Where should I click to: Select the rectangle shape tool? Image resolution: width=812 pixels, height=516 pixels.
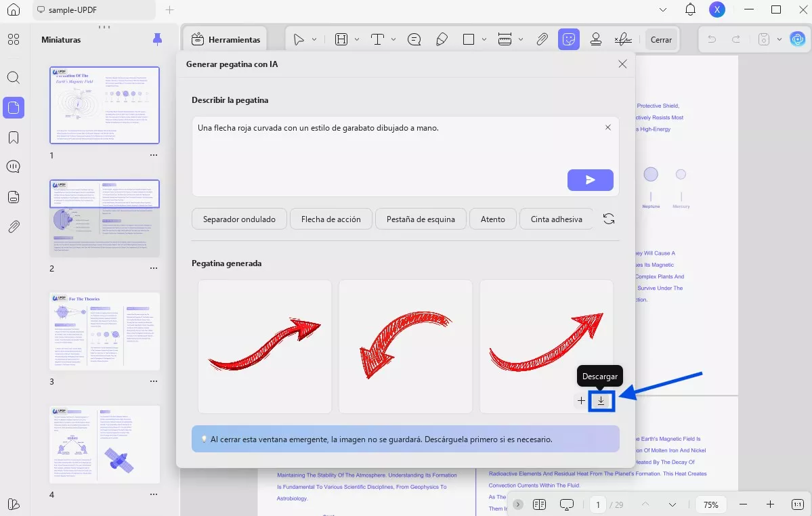point(469,39)
